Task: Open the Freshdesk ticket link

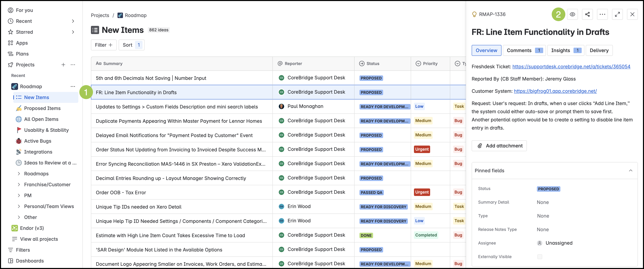Action: (x=571, y=67)
